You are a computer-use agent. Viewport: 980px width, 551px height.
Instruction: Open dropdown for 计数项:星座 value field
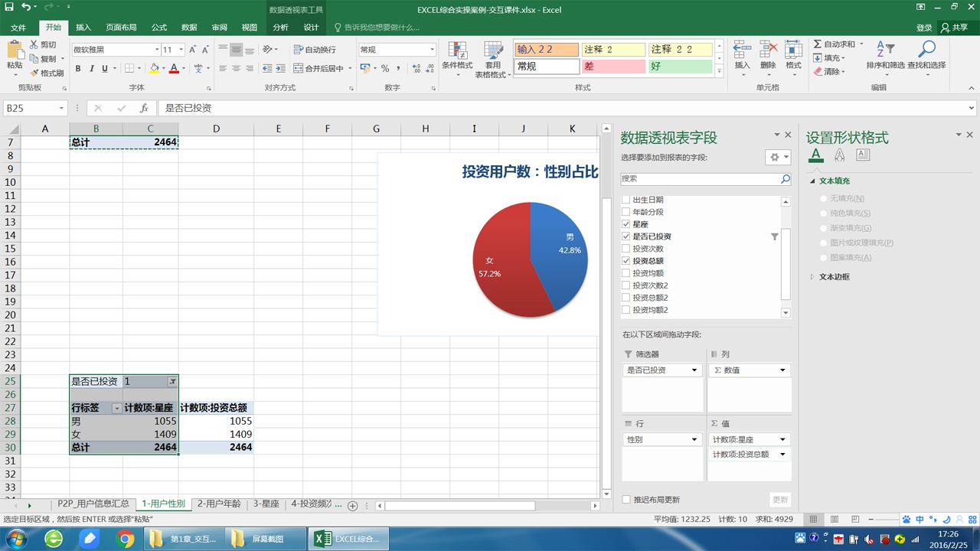tap(783, 439)
